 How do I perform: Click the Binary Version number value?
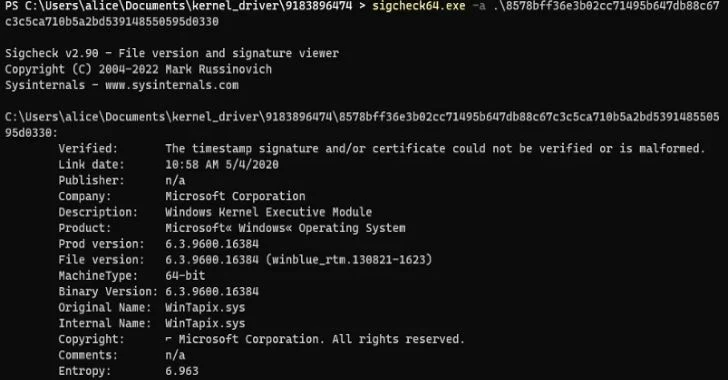pyautogui.click(x=212, y=291)
